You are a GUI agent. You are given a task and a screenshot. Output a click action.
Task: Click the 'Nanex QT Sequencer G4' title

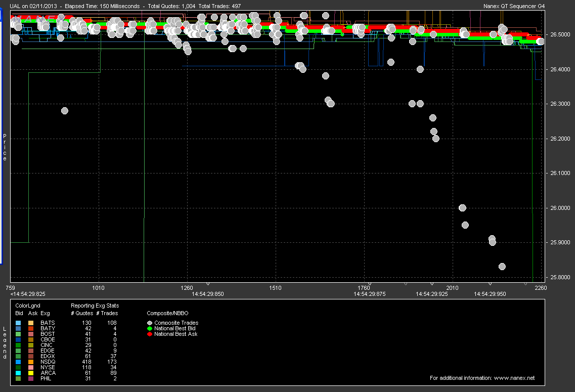click(514, 6)
